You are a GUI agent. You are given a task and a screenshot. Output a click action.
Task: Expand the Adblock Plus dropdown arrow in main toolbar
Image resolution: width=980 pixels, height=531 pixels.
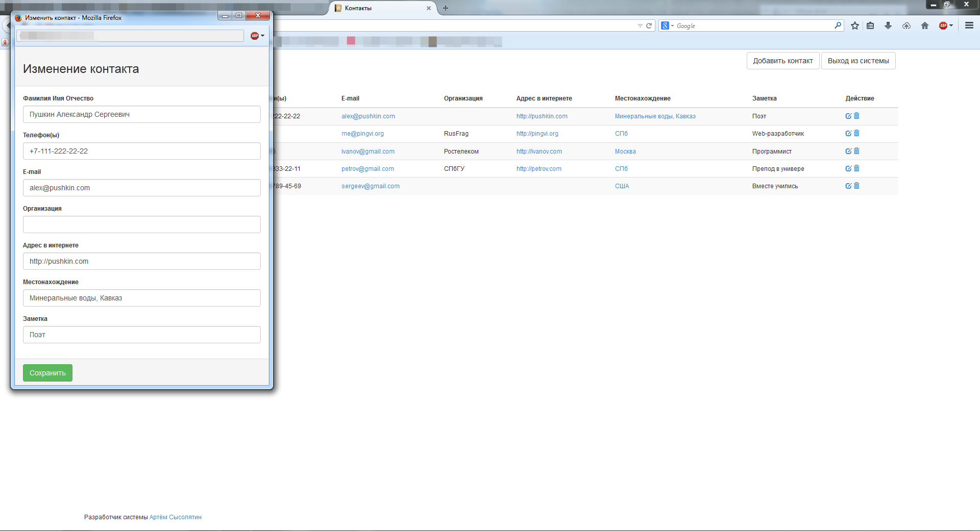951,26
